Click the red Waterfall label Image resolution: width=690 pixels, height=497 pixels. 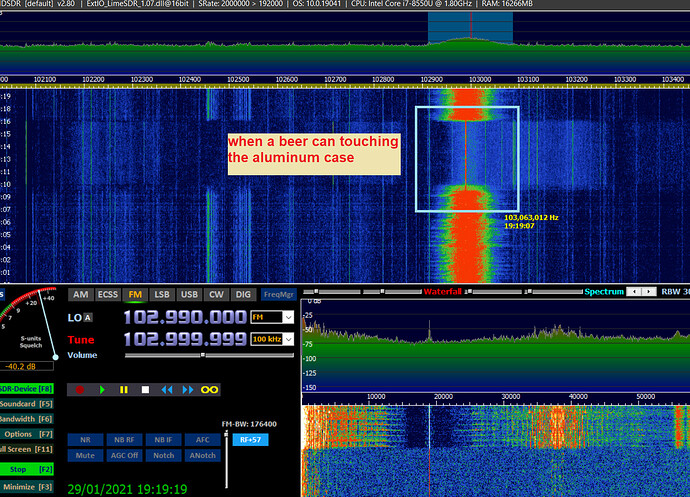pos(442,291)
